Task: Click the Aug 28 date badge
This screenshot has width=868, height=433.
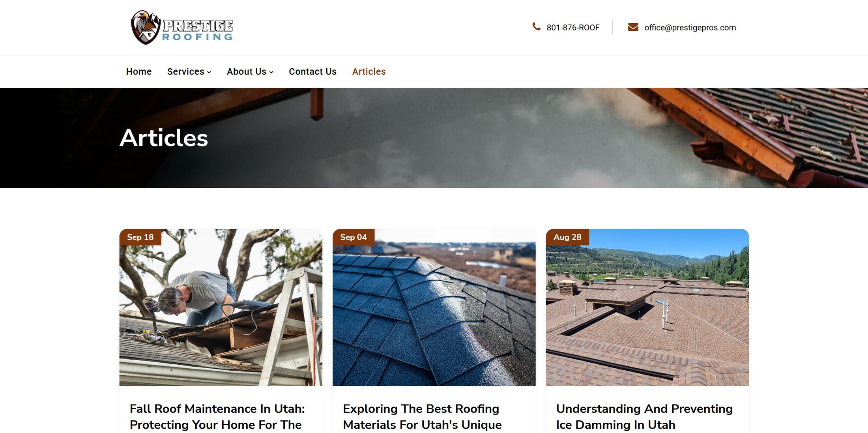Action: (567, 237)
